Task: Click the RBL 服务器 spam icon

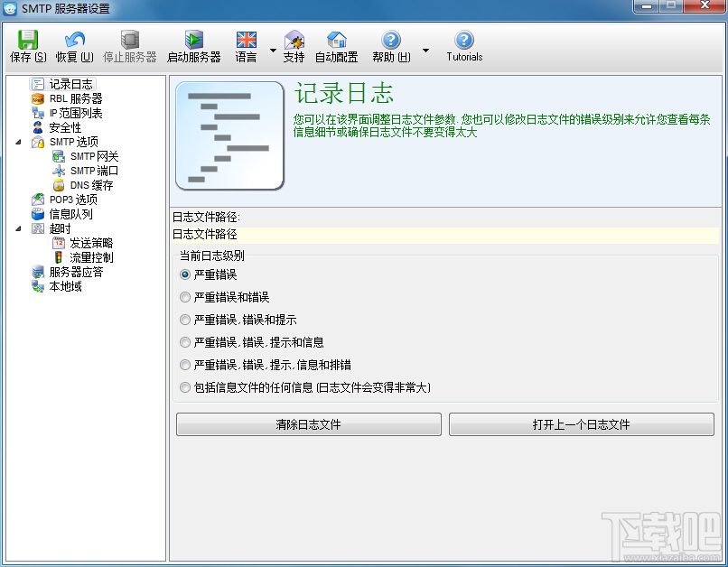Action: pyautogui.click(x=38, y=98)
